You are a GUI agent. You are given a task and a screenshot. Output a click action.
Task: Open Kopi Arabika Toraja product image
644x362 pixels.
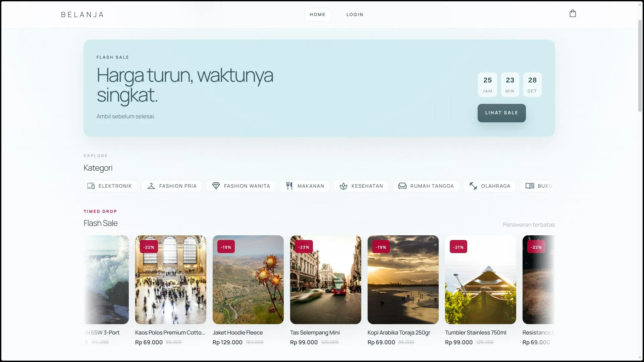(403, 280)
